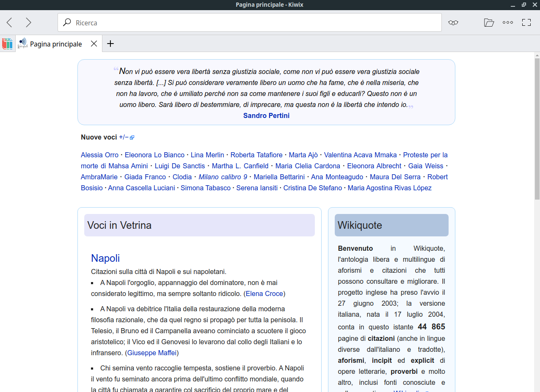Minimize the Kiwix window
Viewport: 540px width, 392px height.
point(513,5)
